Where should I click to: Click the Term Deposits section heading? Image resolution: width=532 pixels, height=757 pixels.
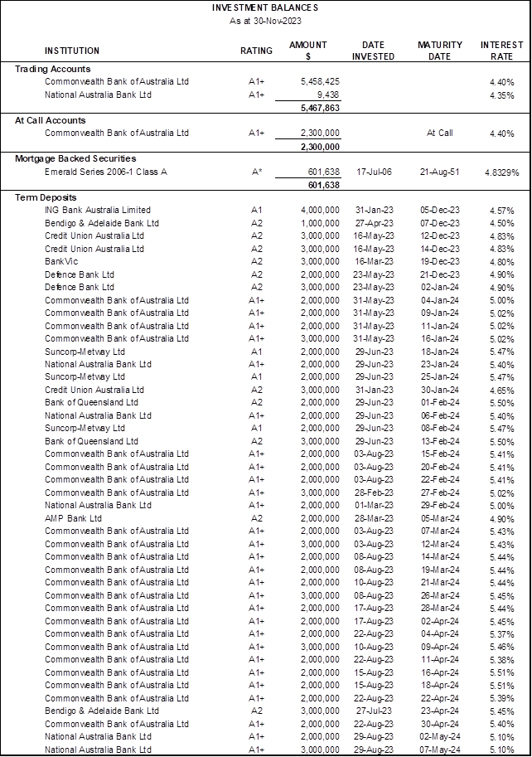click(x=46, y=197)
